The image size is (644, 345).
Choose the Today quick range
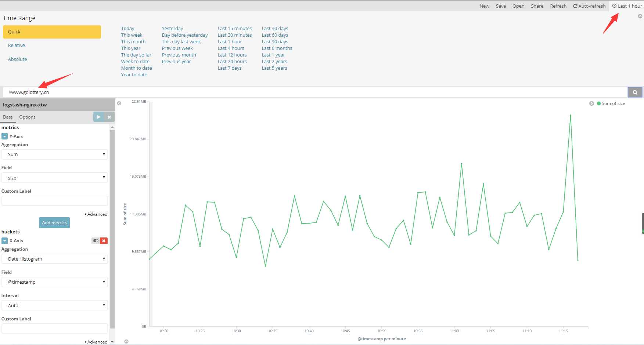(x=127, y=29)
